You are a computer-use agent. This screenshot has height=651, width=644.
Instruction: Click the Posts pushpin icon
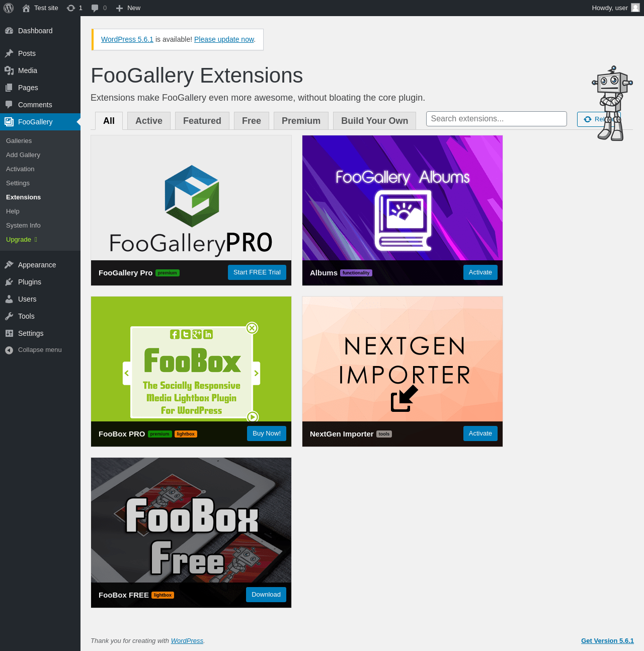pyautogui.click(x=9, y=53)
